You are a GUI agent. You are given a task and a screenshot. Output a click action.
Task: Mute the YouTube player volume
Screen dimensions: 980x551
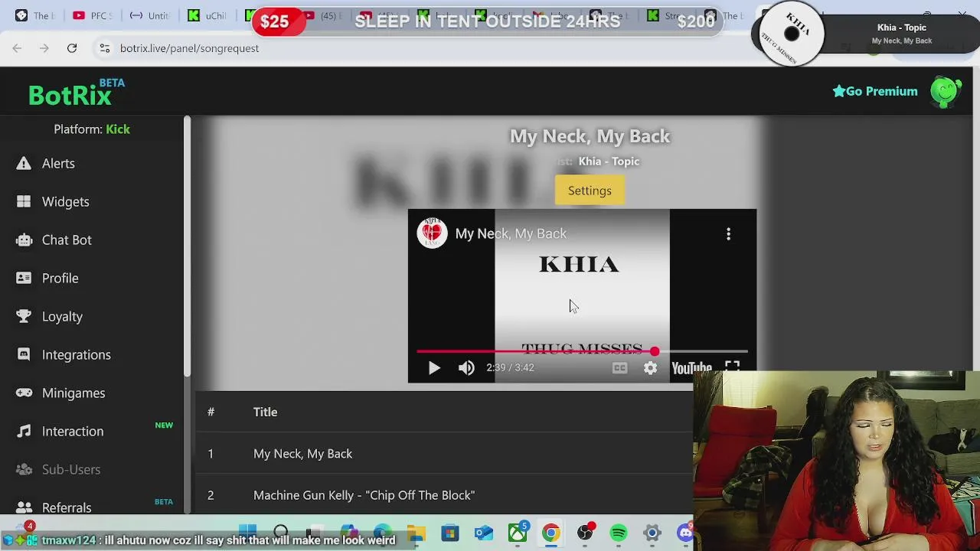tap(466, 368)
